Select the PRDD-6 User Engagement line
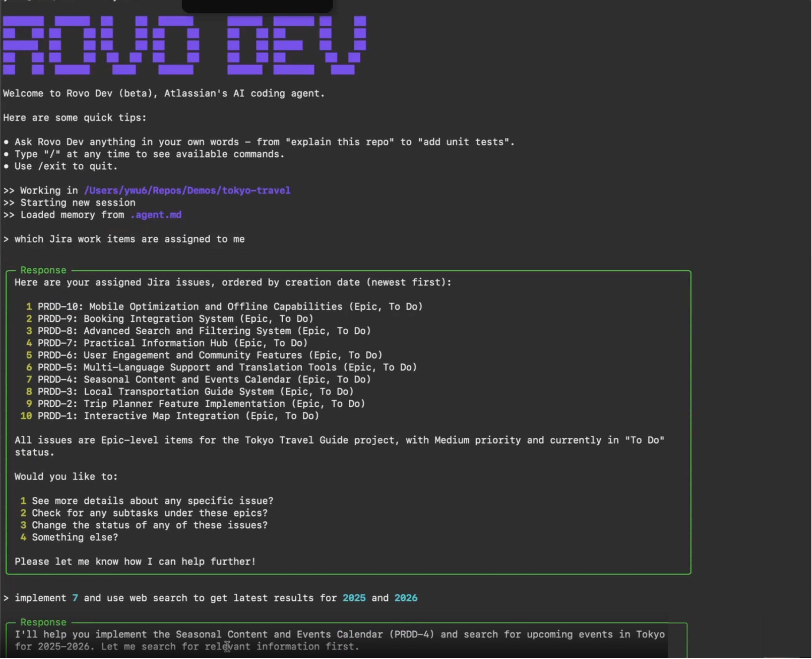This screenshot has height=659, width=812. point(204,355)
